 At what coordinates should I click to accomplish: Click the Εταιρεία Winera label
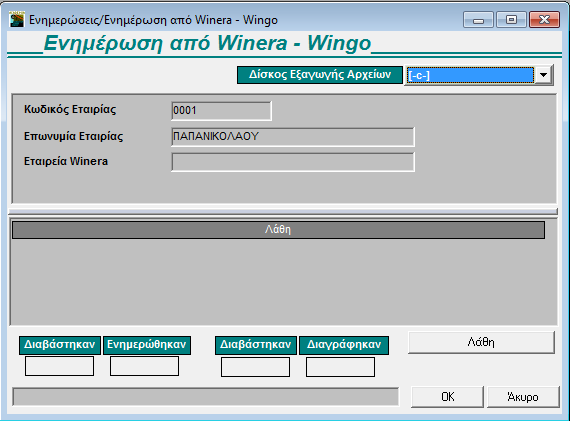point(66,161)
